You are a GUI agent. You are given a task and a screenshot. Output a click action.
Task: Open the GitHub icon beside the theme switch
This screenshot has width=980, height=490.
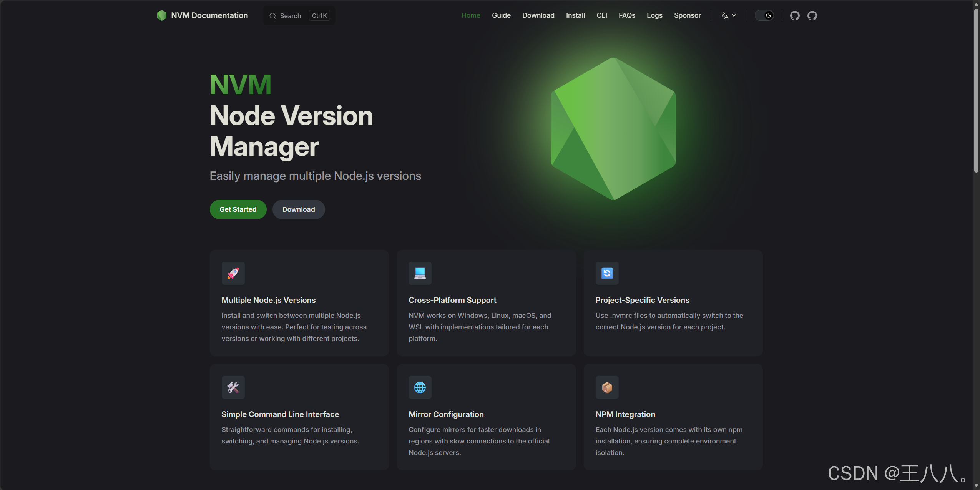click(x=795, y=15)
